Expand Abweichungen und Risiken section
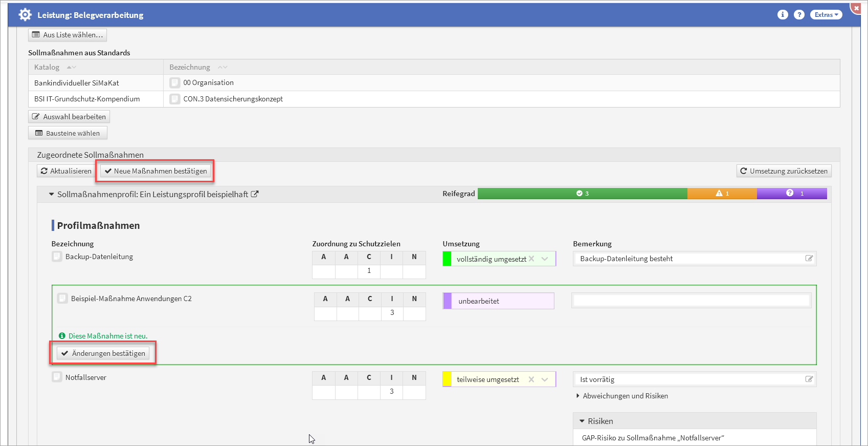 pyautogui.click(x=578, y=396)
